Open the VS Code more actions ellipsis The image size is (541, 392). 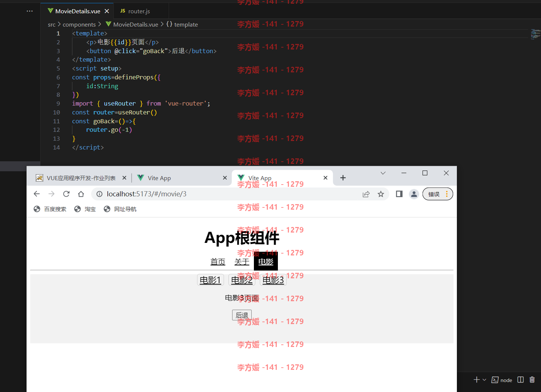(30, 11)
